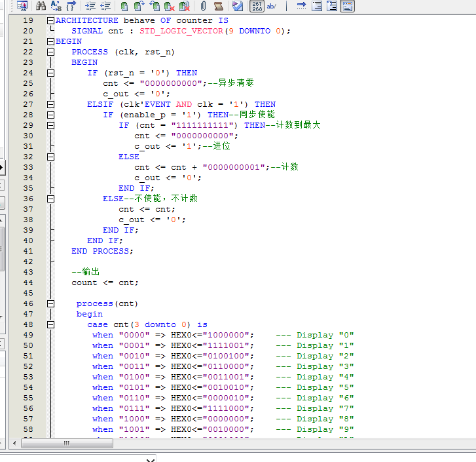Collapse the IF cnt block at line 29
The width and height of the screenshot is (476, 462).
(50, 125)
